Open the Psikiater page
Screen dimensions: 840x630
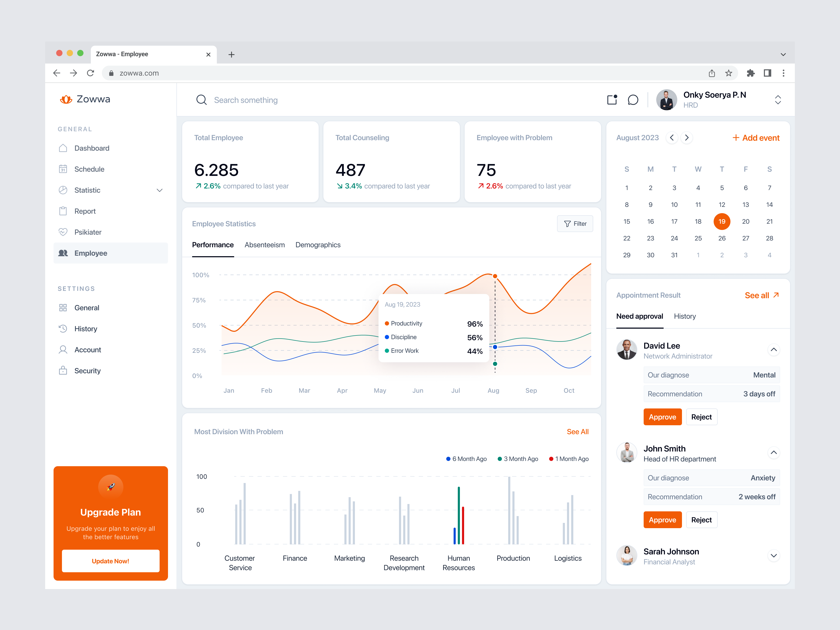click(x=88, y=232)
